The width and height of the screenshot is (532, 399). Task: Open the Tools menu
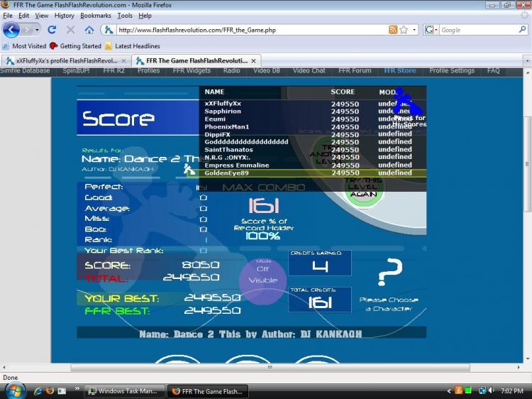tap(125, 16)
